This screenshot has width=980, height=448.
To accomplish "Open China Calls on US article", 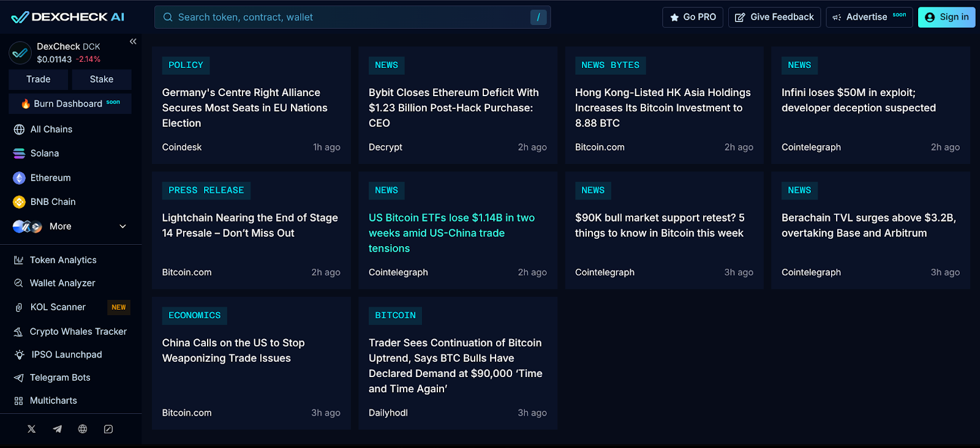I will click(x=233, y=351).
